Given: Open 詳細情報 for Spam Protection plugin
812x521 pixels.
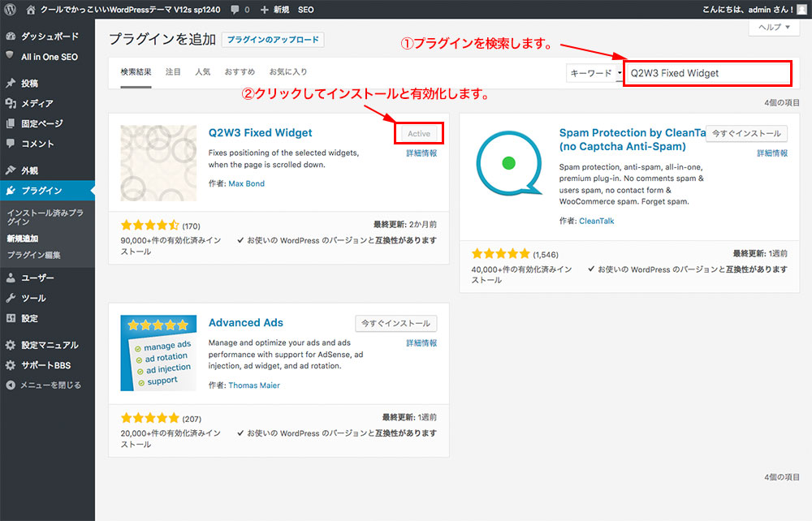Looking at the screenshot, I should pyautogui.click(x=772, y=153).
